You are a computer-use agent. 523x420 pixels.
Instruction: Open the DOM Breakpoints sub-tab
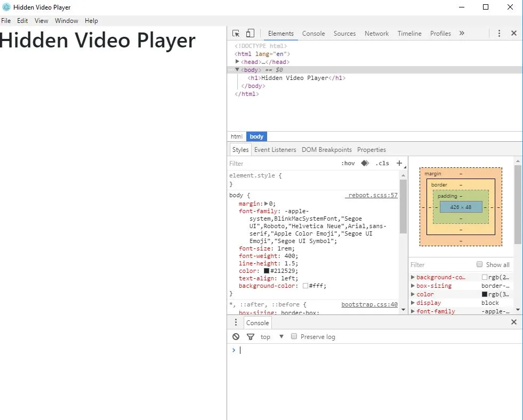coord(326,150)
